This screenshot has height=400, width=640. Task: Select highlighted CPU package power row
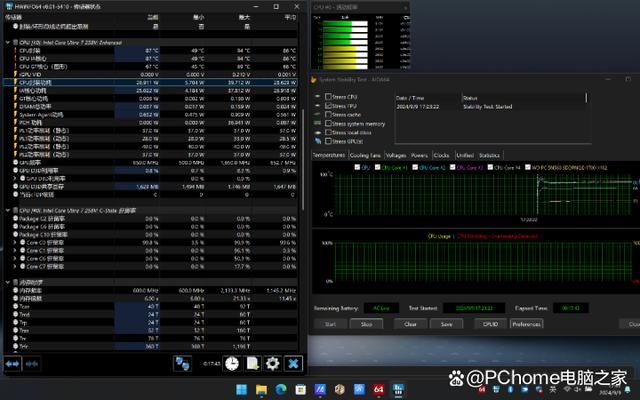tap(150, 82)
